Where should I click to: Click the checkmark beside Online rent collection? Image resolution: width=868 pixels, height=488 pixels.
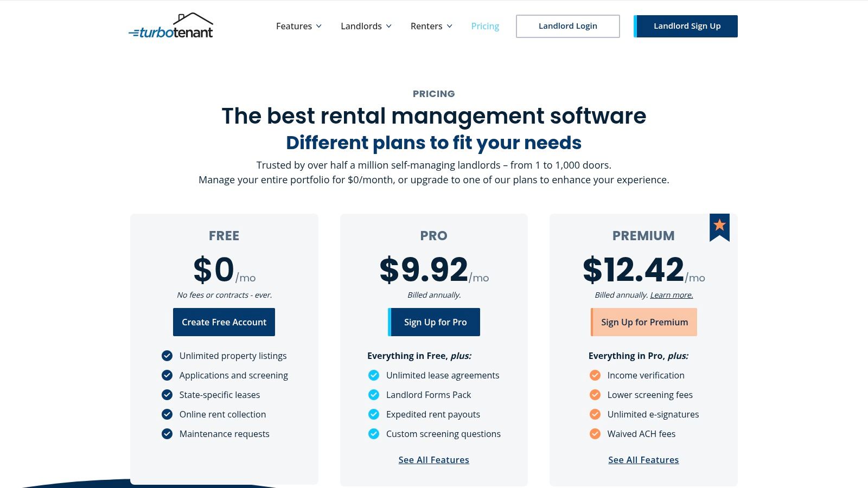pos(167,414)
